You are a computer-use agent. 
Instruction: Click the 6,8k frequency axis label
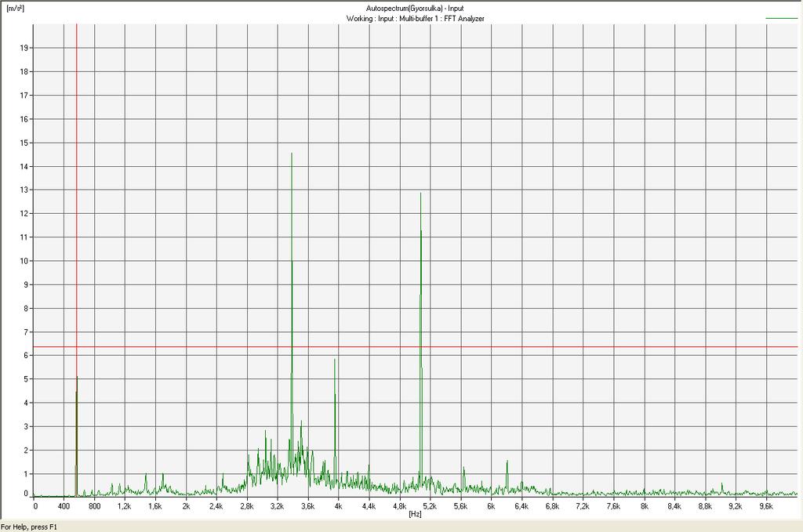[552, 506]
